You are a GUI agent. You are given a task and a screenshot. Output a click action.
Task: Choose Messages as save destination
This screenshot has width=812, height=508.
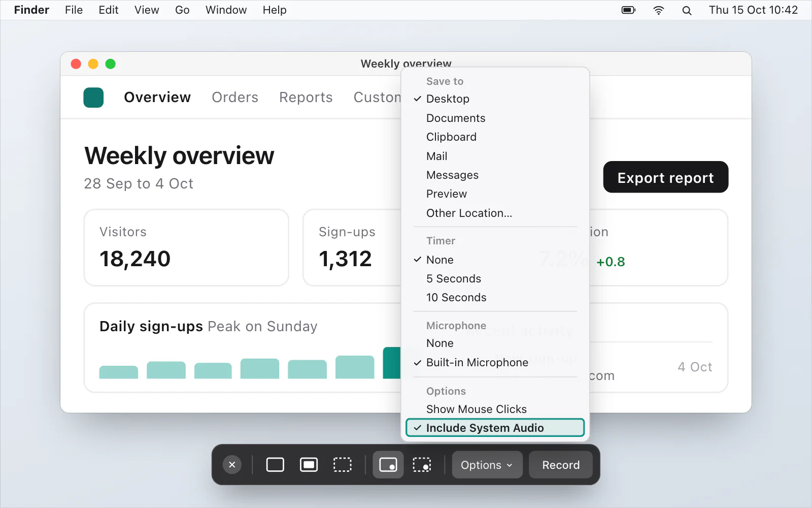point(495,175)
